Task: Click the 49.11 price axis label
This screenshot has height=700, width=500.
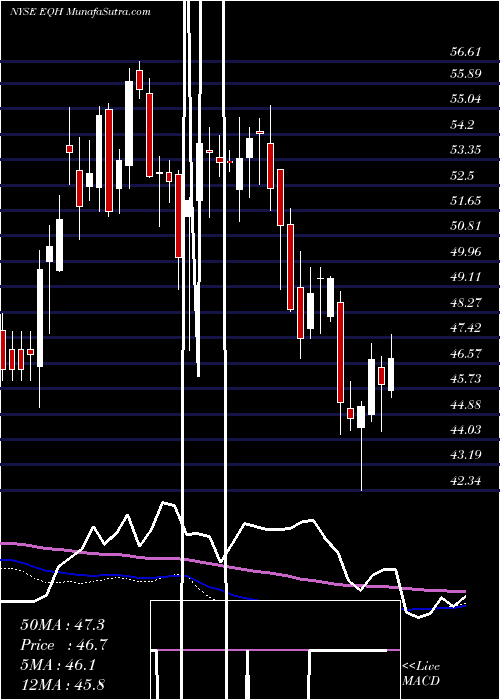Action: [466, 277]
